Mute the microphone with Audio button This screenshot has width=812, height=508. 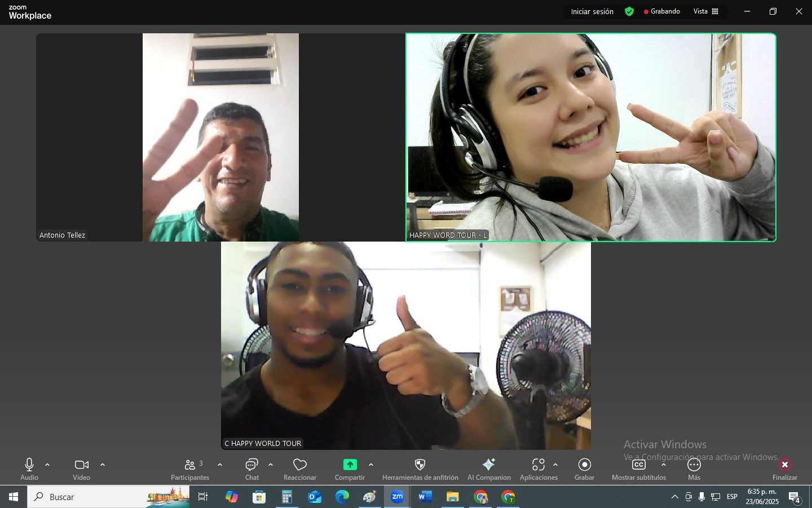[x=29, y=465]
